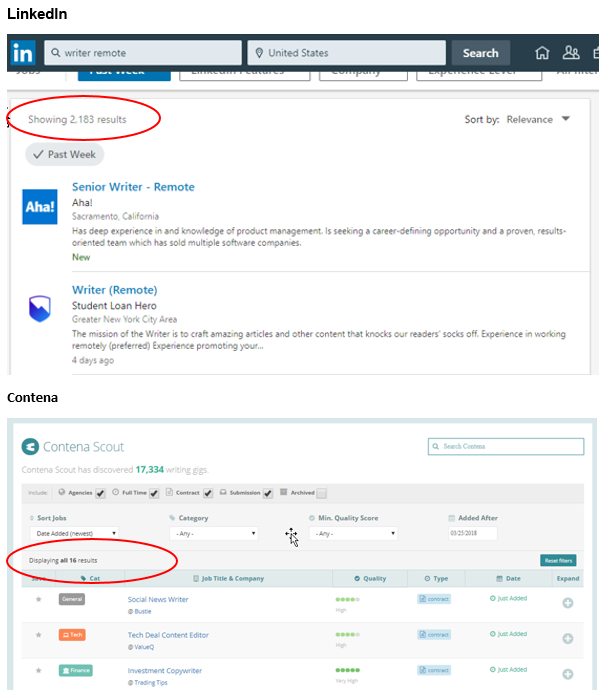
Task: Toggle the Contract checkbox
Action: click(x=208, y=493)
